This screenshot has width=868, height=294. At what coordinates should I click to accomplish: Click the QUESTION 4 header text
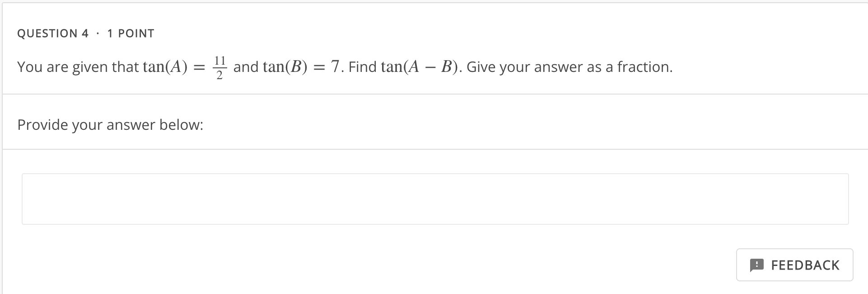click(53, 33)
